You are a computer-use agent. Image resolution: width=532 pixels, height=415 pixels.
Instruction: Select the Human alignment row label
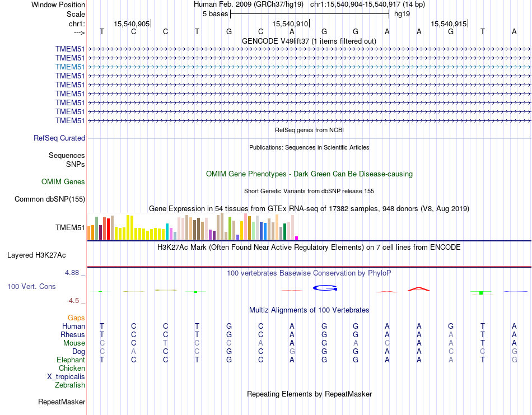[x=73, y=326]
